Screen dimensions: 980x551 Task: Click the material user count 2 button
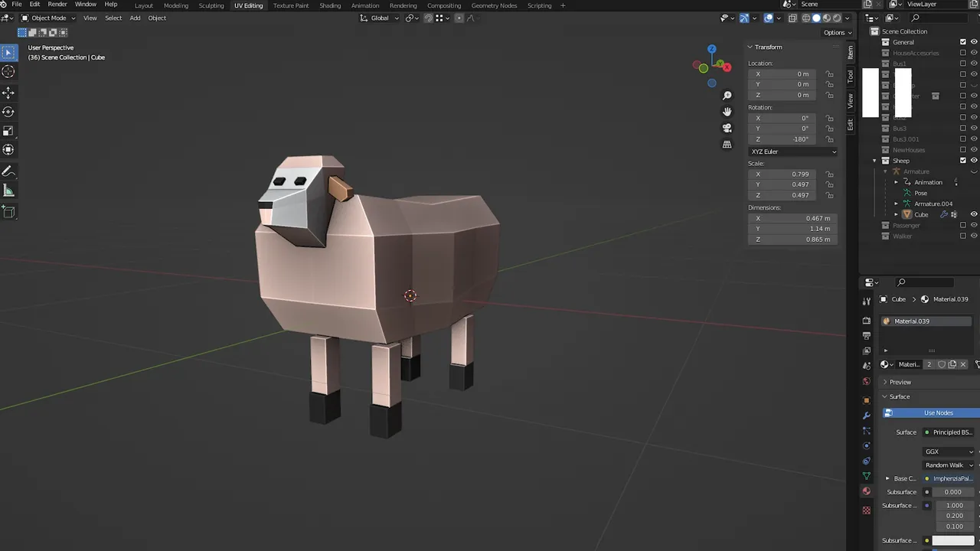929,364
